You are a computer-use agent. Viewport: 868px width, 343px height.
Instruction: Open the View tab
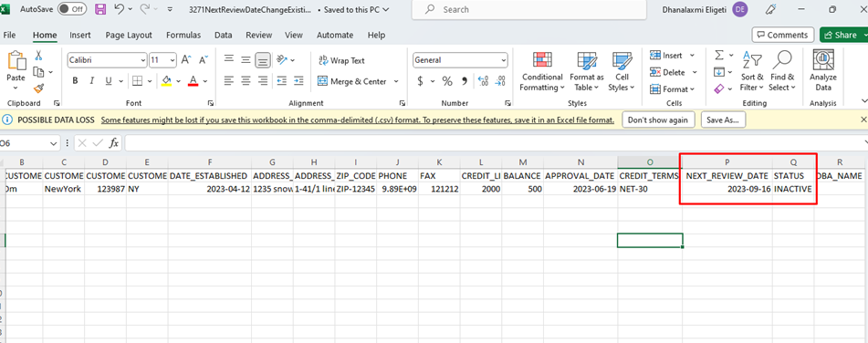pyautogui.click(x=293, y=35)
